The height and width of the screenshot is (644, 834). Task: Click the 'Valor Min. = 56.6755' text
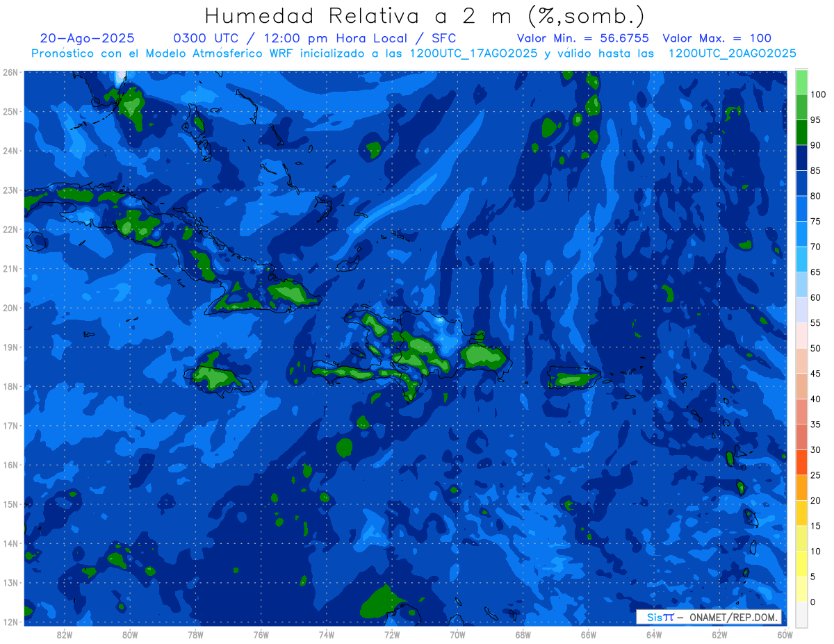pos(583,38)
